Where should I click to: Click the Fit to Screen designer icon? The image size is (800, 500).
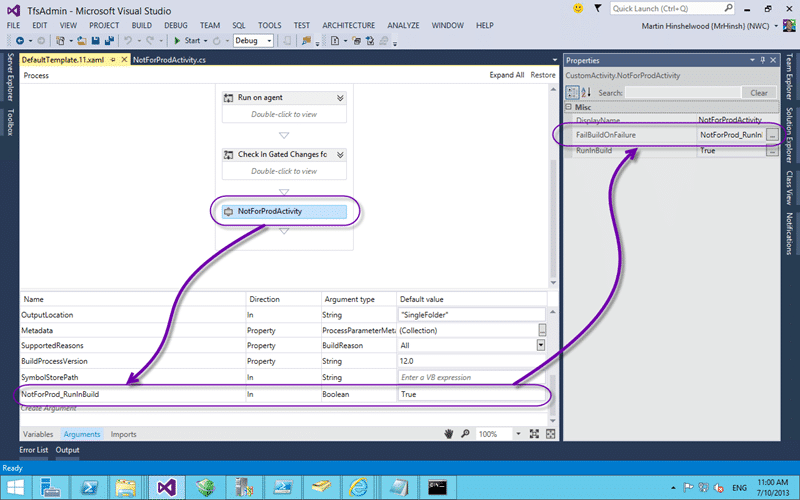click(x=534, y=434)
